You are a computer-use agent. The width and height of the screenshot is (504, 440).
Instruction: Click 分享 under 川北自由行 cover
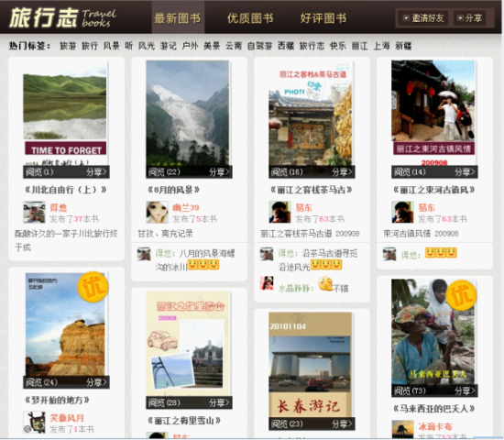(96, 172)
